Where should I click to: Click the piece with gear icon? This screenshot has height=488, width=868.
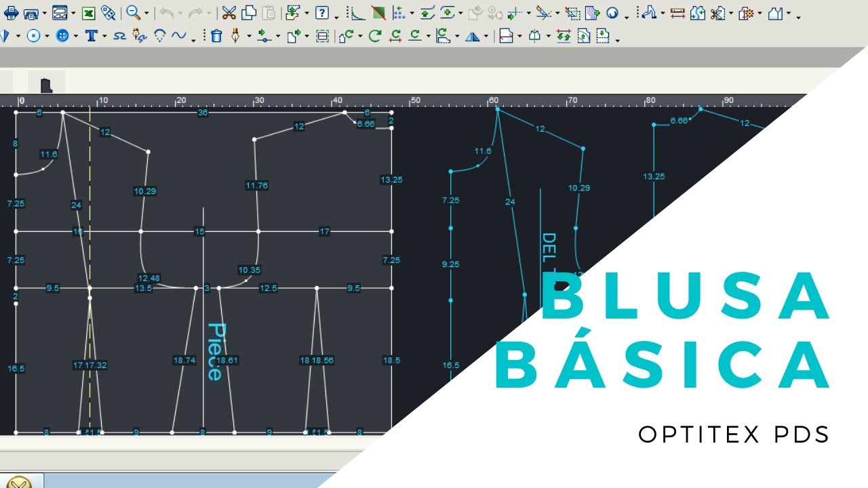(746, 14)
